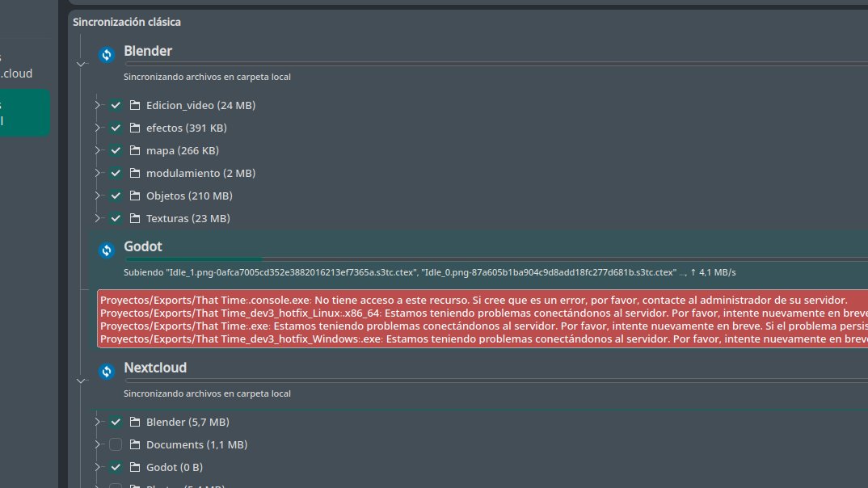Uncheck the efectos folder checkbox
This screenshot has height=488, width=868.
pyautogui.click(x=115, y=128)
